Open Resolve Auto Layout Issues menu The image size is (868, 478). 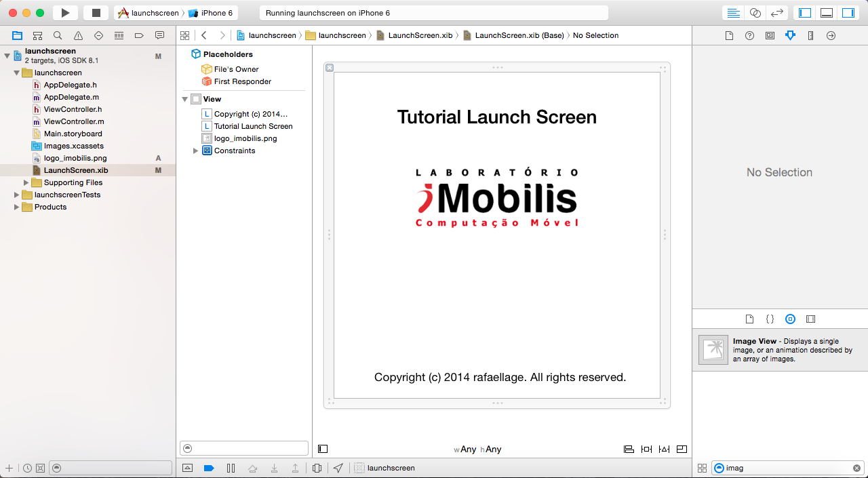pos(664,449)
